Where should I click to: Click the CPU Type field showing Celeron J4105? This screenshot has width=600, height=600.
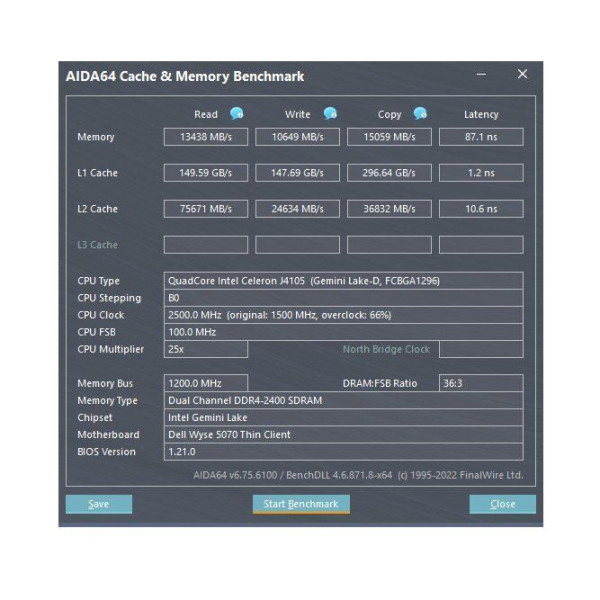point(343,281)
